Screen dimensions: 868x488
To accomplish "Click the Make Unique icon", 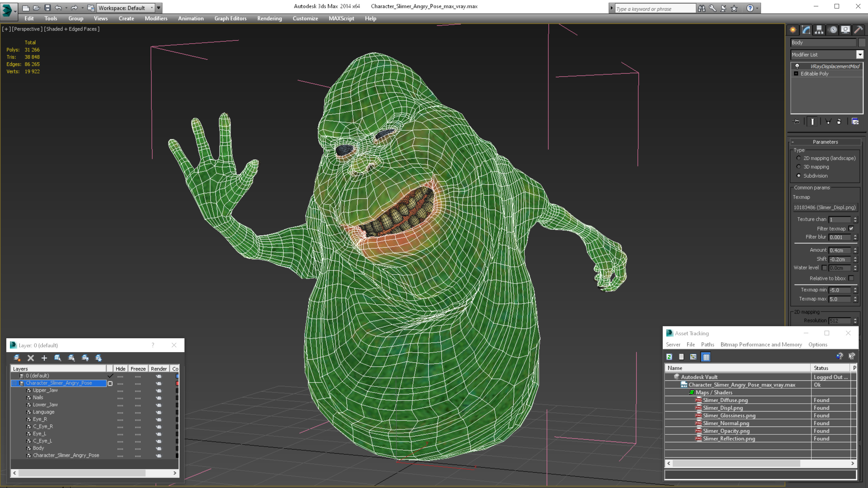I will [x=828, y=121].
